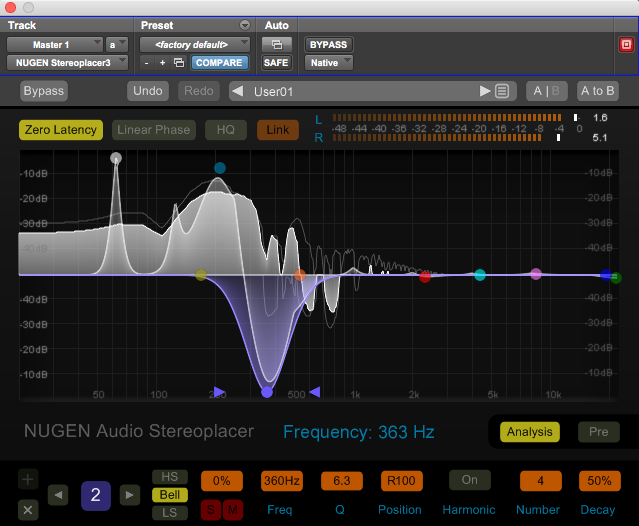639x526 pixels.
Task: Select next band arrow
Action: pyautogui.click(x=130, y=495)
